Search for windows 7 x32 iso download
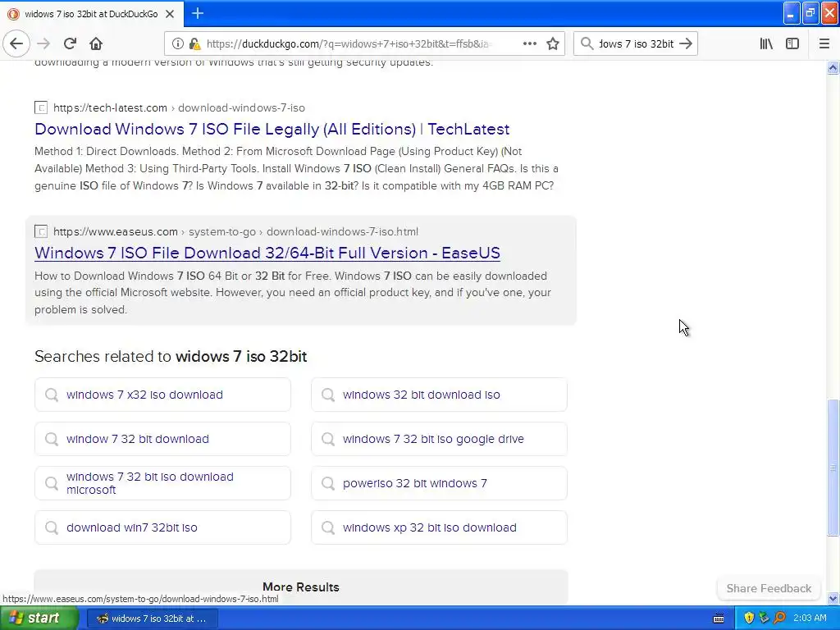 coord(163,395)
